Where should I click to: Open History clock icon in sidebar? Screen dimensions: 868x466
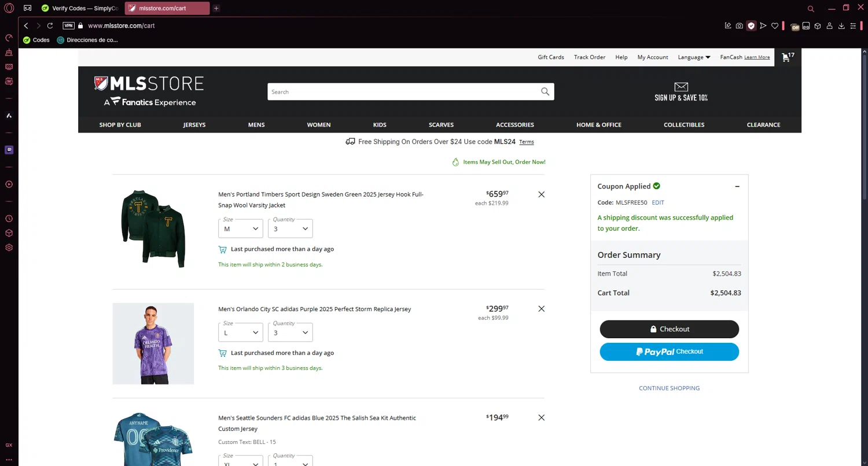click(x=9, y=219)
